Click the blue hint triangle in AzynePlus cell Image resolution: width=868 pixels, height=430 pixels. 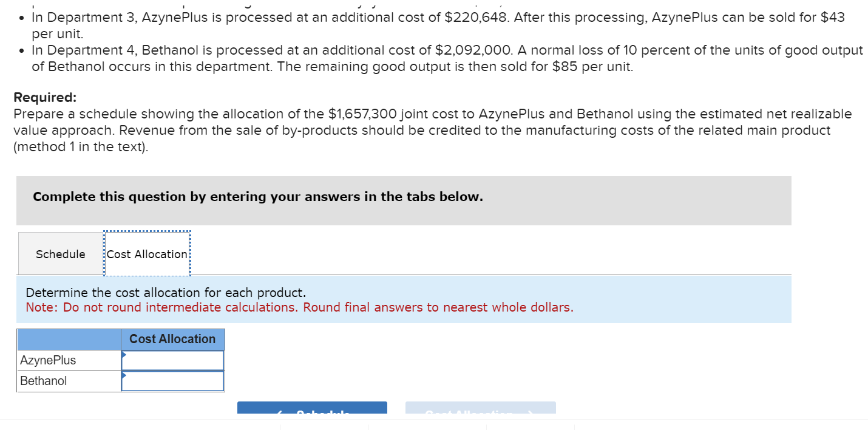(123, 355)
